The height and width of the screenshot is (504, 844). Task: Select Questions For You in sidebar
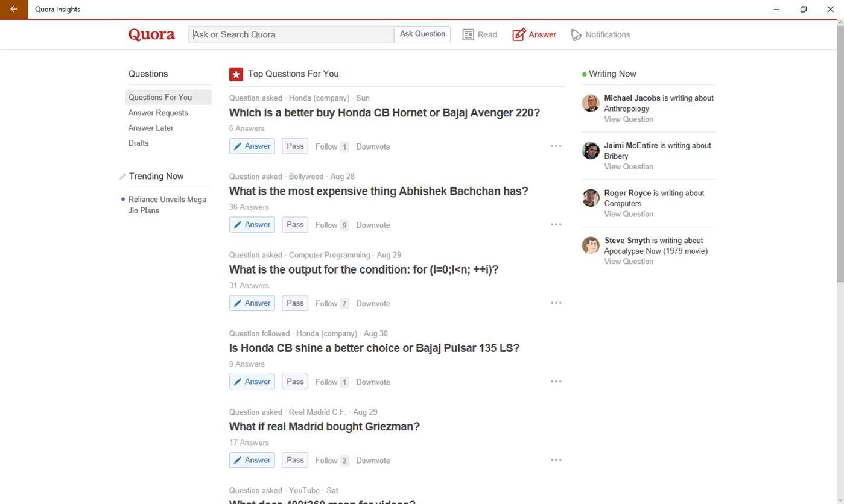click(169, 97)
